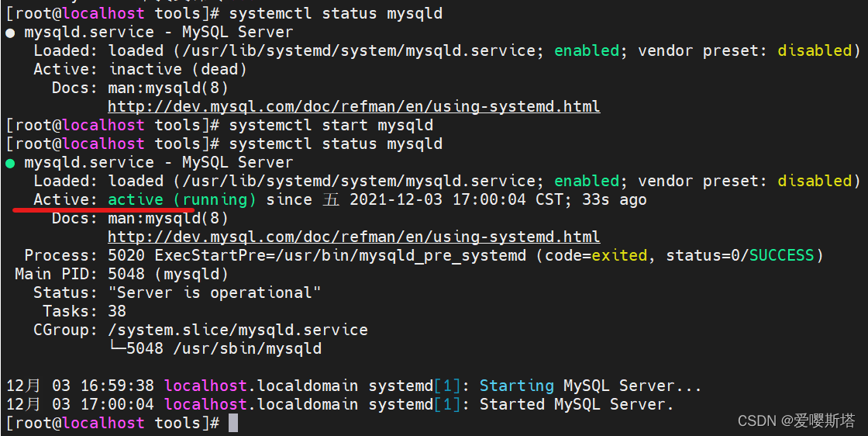Click the "12月 03 17:00:04" log timestamp
Image resolution: width=868 pixels, height=436 pixels.
[81, 404]
